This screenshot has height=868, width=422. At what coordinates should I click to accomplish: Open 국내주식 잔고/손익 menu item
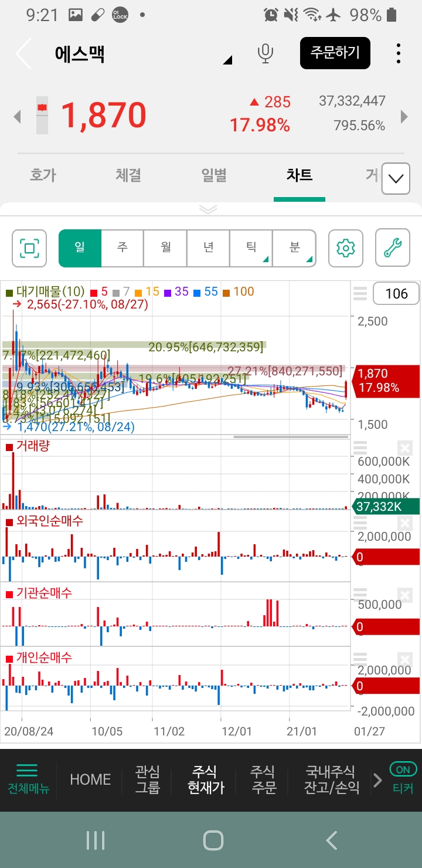coord(332,779)
